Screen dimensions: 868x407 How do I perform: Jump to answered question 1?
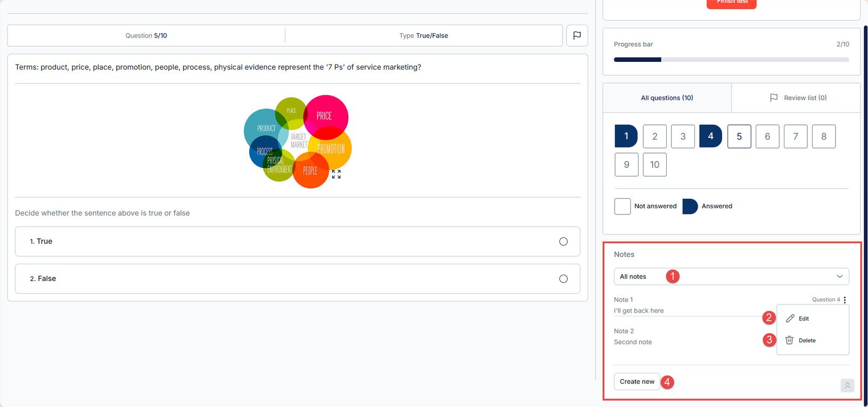tap(626, 136)
